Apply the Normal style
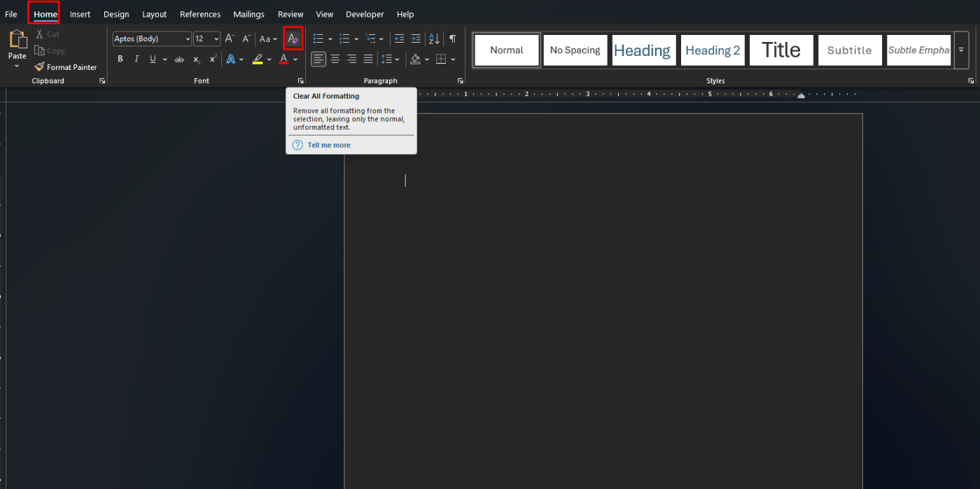Screen dimensions: 980x489 tap(507, 50)
